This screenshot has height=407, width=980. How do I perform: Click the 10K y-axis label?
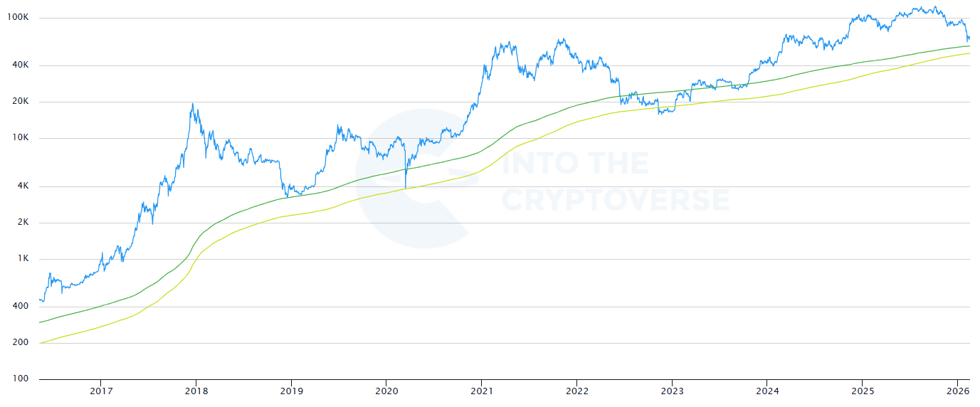pos(19,137)
